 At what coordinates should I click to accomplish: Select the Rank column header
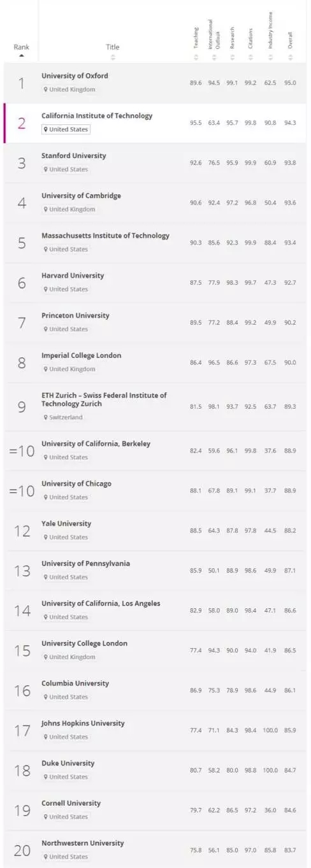[21, 47]
